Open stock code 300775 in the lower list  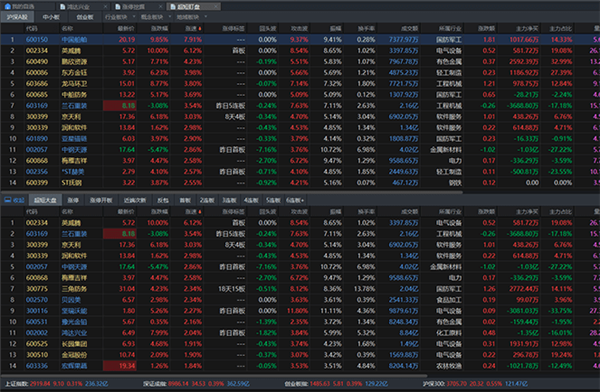click(x=37, y=289)
